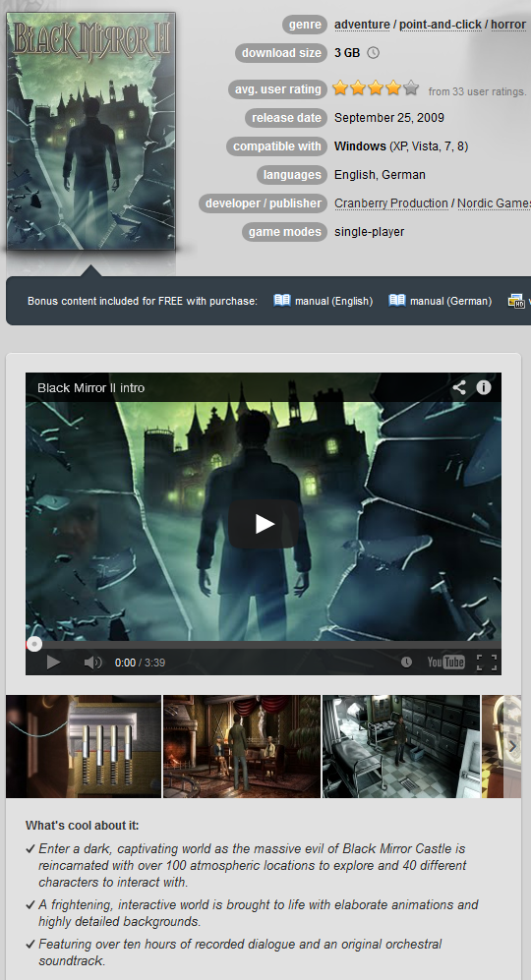Open the English manual book icon
Viewport: 531px width, 980px height.
pyautogui.click(x=282, y=301)
